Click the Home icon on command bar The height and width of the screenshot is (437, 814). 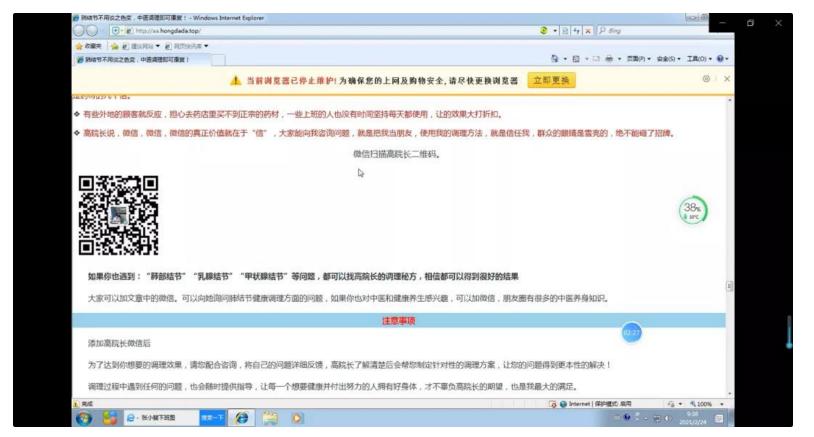(x=554, y=59)
